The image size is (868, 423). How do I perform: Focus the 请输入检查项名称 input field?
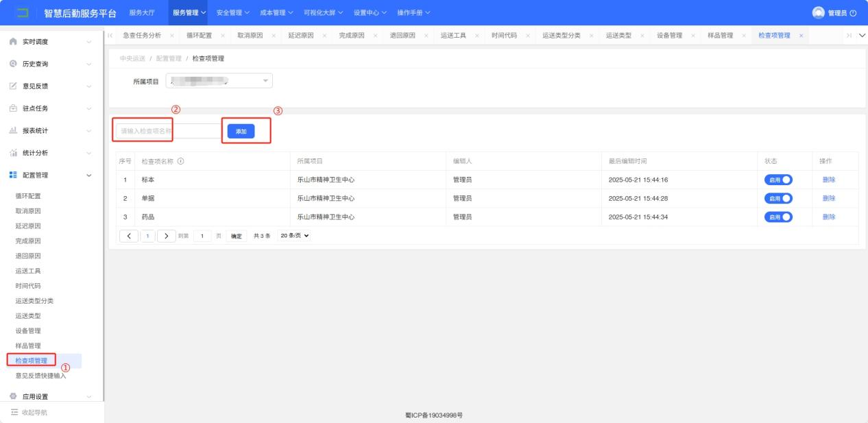tap(169, 130)
